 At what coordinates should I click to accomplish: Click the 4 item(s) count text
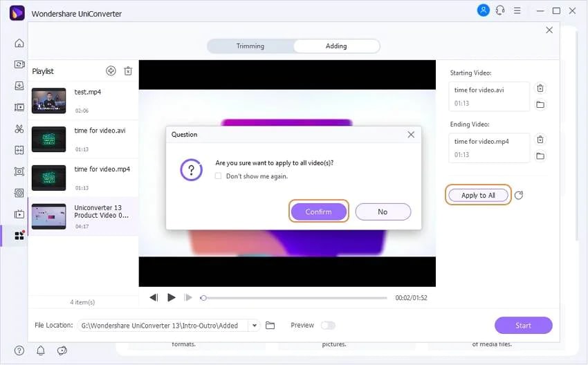82,302
